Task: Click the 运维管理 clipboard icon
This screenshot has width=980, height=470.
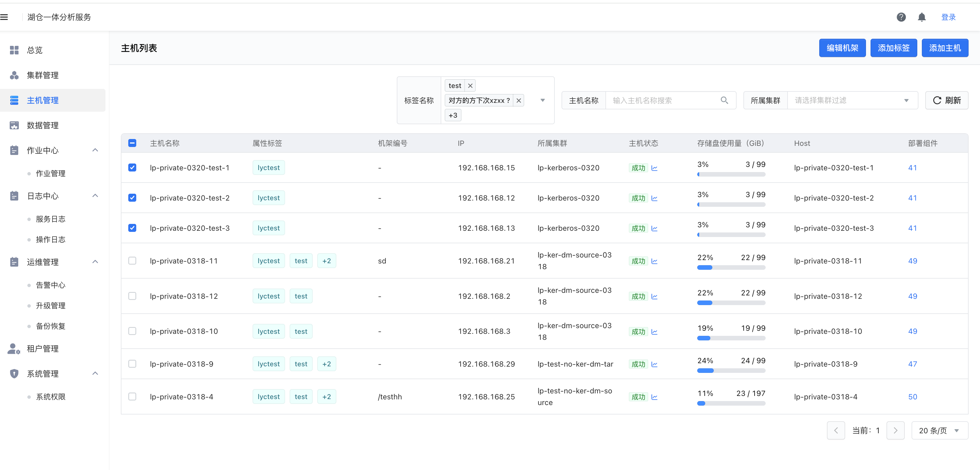Action: [x=14, y=262]
